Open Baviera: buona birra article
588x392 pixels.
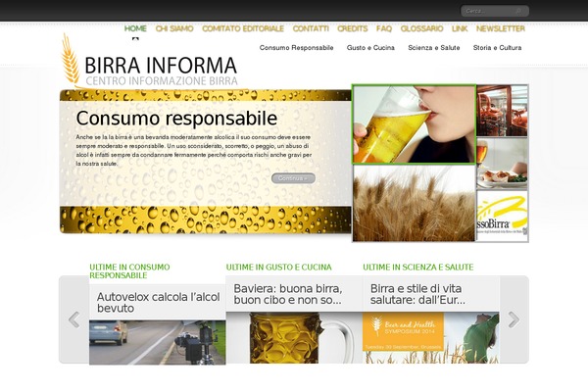point(288,294)
